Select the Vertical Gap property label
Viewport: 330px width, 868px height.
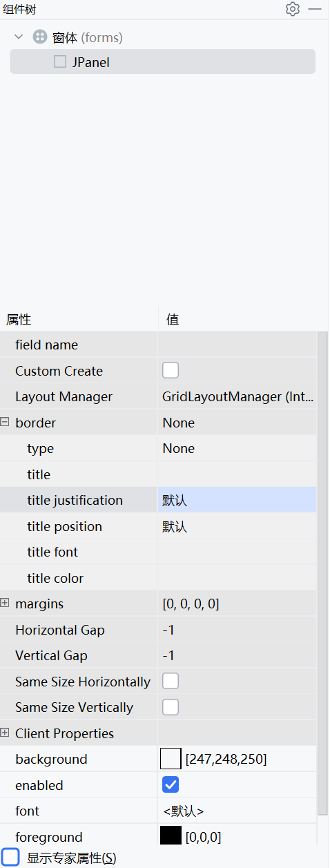[51, 655]
